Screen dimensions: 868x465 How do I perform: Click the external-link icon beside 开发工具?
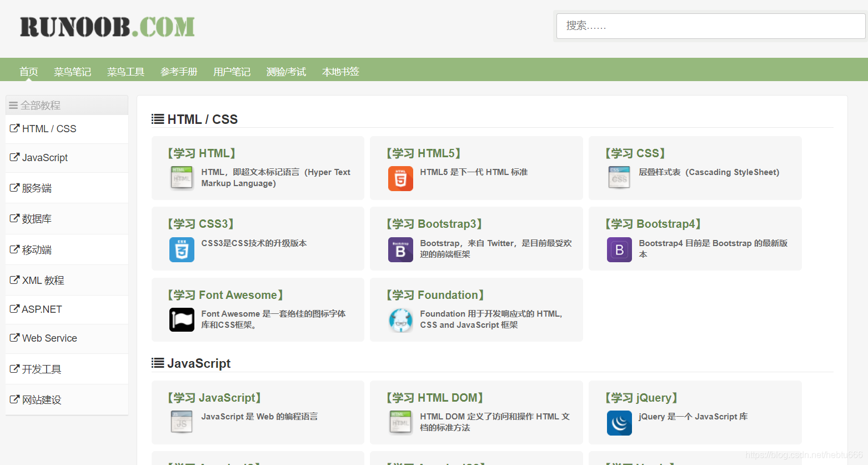14,369
